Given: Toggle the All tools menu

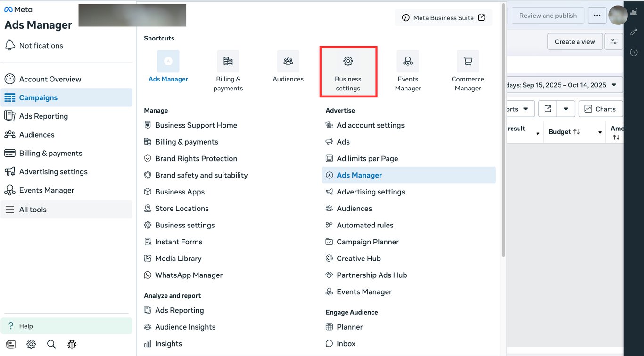Looking at the screenshot, I should coord(66,210).
